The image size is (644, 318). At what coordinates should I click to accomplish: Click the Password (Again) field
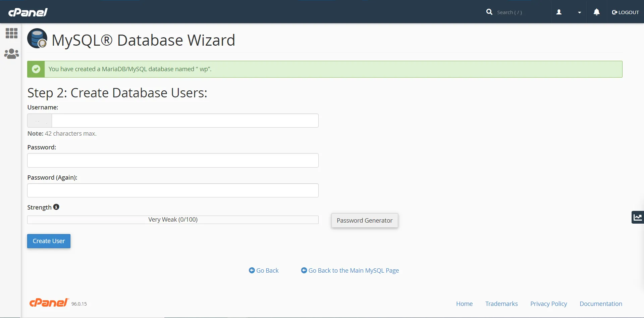(173, 190)
